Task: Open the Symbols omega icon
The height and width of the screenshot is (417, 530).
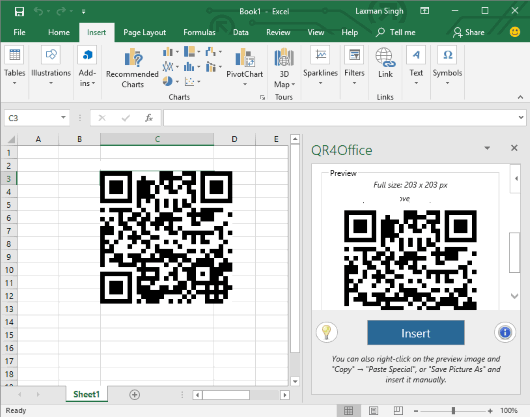Action: 447,55
